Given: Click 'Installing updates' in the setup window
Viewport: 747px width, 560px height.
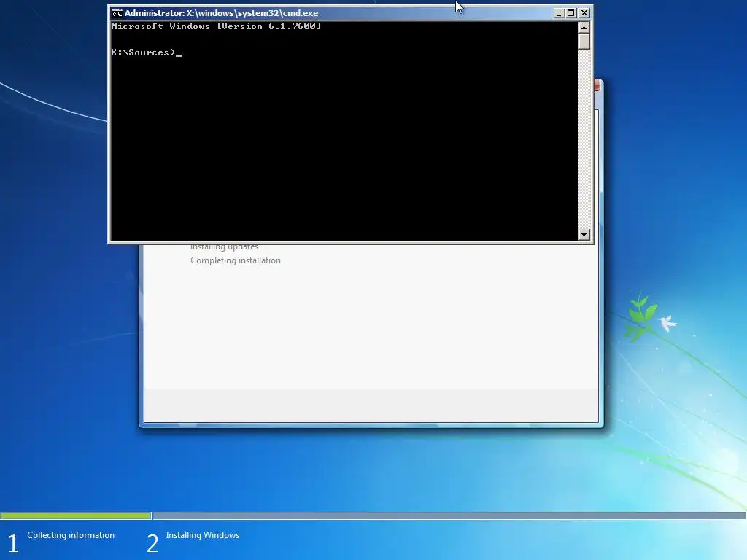Looking at the screenshot, I should (x=224, y=246).
